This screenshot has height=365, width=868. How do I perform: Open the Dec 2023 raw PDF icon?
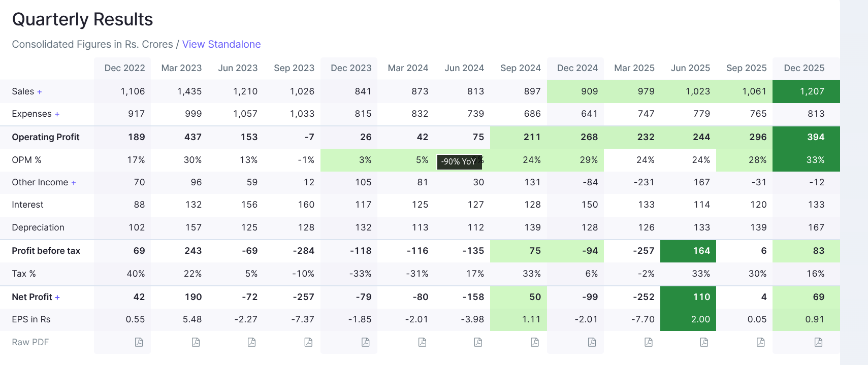point(365,342)
